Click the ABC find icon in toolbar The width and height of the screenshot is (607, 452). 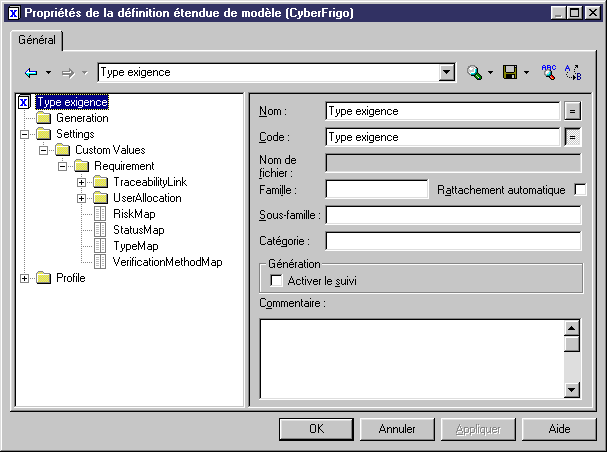(x=548, y=73)
